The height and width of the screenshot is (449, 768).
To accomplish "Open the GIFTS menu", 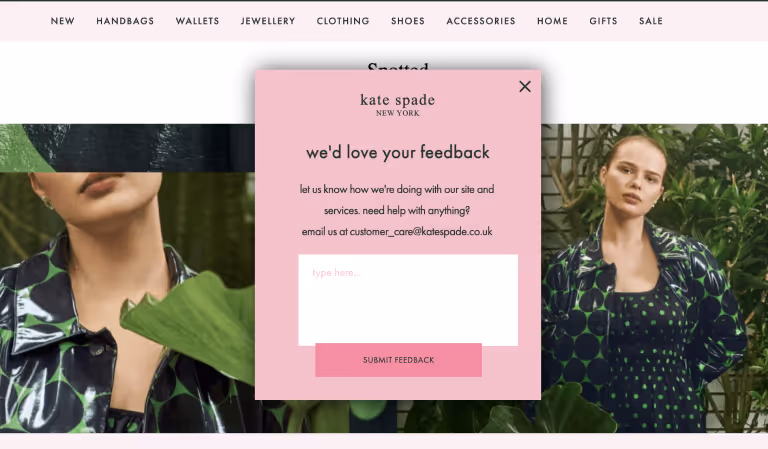I will point(603,21).
